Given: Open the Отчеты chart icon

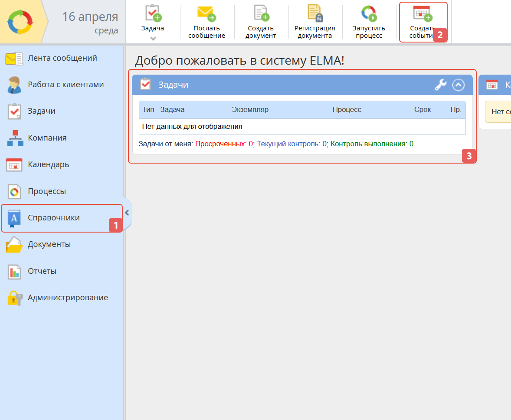Looking at the screenshot, I should click(14, 272).
